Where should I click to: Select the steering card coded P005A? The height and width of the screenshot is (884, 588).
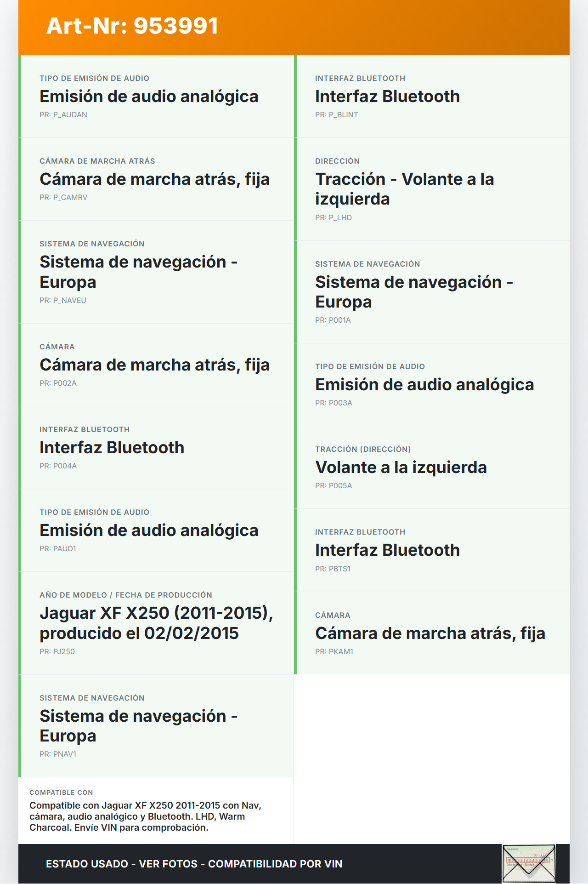(x=432, y=468)
